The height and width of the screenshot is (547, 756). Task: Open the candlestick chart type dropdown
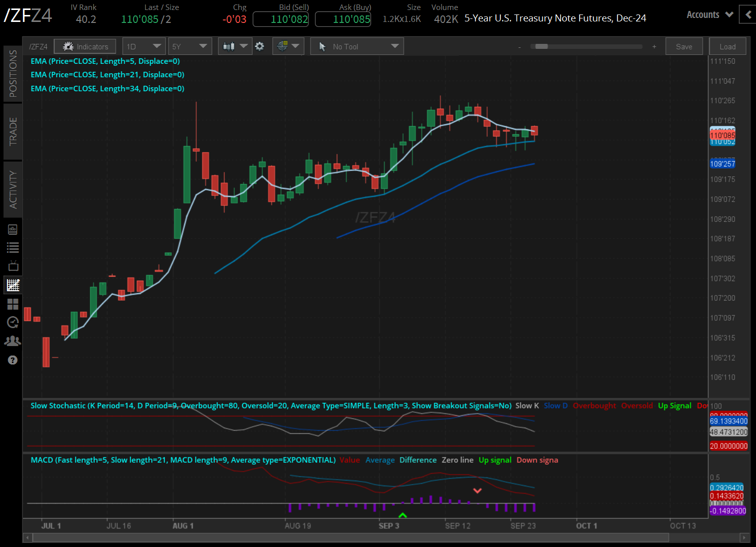tap(235, 46)
